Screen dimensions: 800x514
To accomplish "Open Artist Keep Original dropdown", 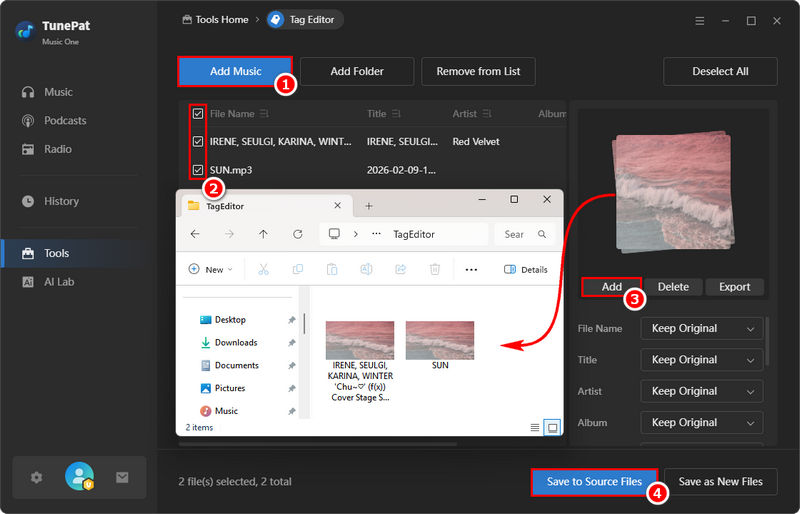I will click(702, 391).
